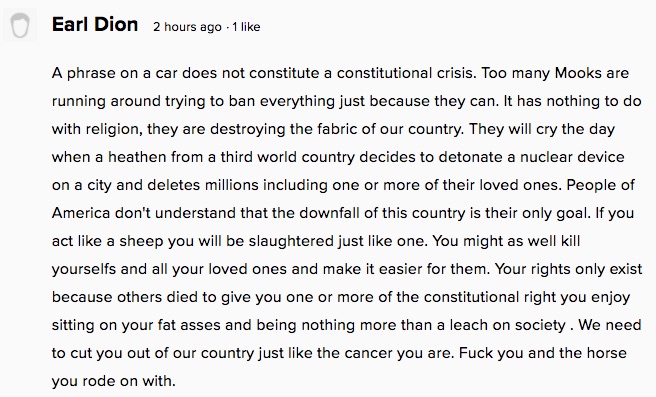Screen dimensions: 656x397
Task: Click the line starting "because others died to give"
Action: [x=341, y=297]
